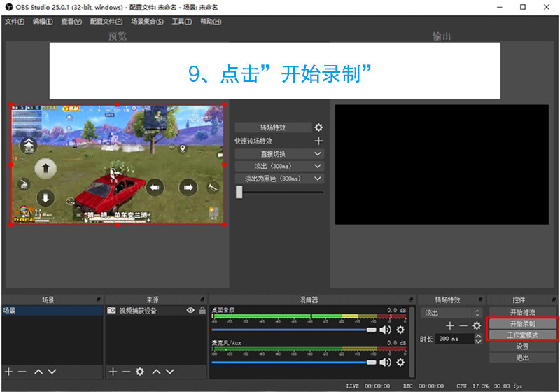Screen dimensions: 560x392
Task: Add a new scene with the plus icon
Action: (x=9, y=372)
